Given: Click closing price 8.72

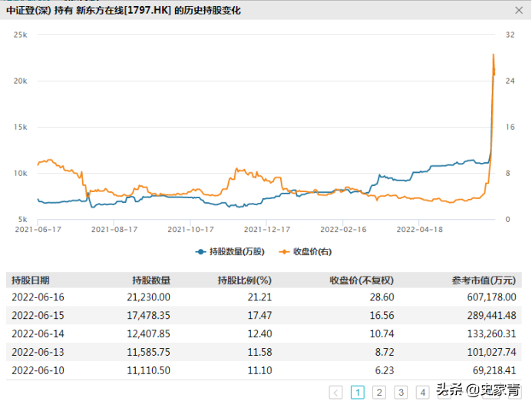Looking at the screenshot, I should coord(385,352).
